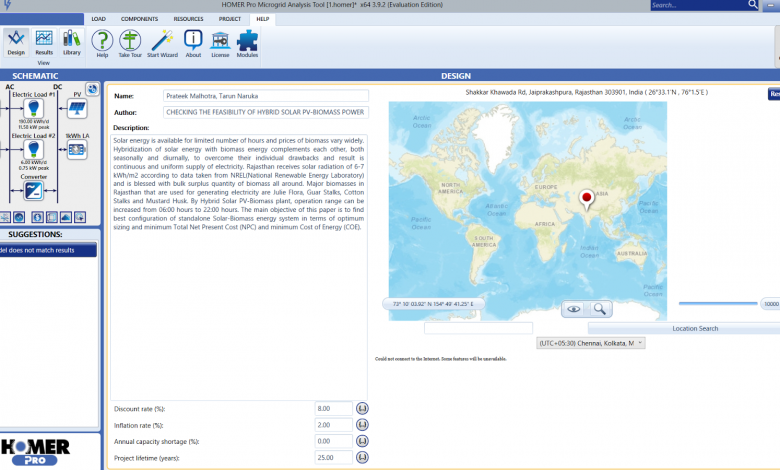This screenshot has height=470, width=780.
Task: Click the map magnifier search button
Action: click(x=601, y=309)
